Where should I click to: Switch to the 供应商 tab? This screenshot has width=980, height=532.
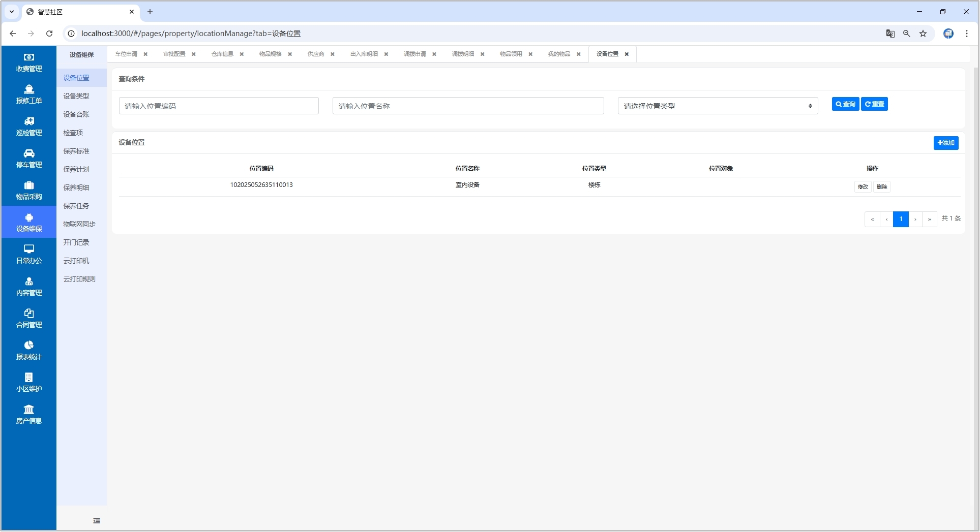(x=316, y=54)
